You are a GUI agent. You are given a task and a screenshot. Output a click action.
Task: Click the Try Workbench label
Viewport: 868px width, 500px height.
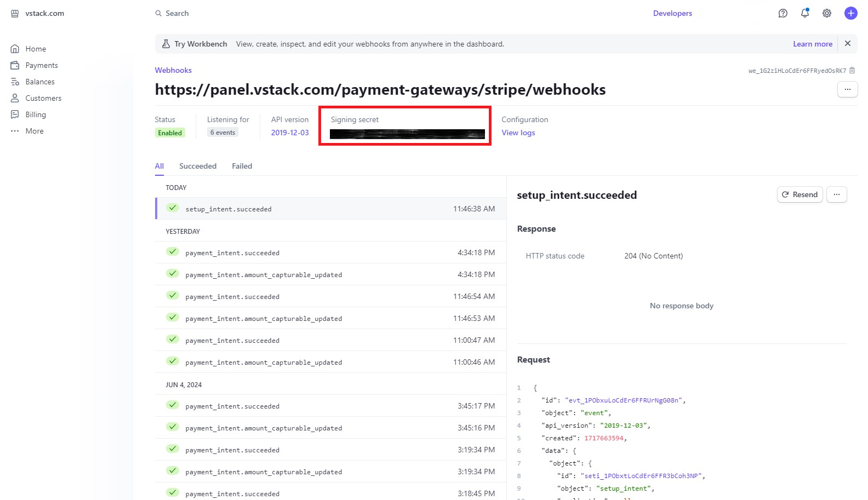(x=201, y=44)
